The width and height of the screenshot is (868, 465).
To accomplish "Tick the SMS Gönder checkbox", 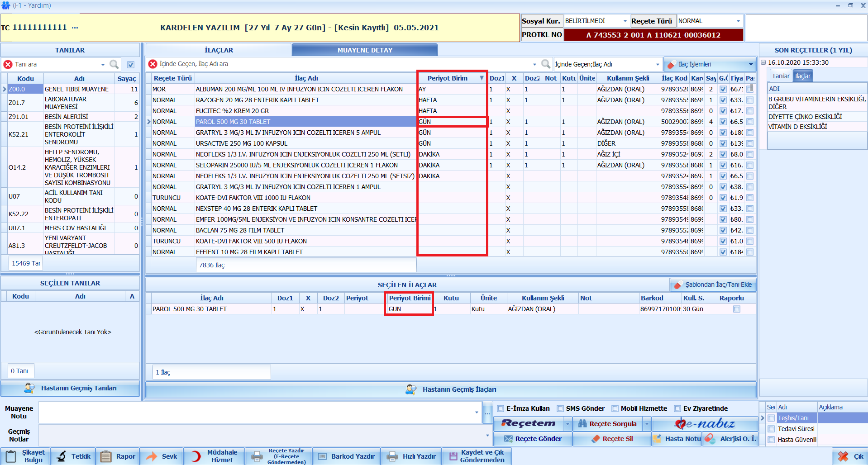I will 560,408.
